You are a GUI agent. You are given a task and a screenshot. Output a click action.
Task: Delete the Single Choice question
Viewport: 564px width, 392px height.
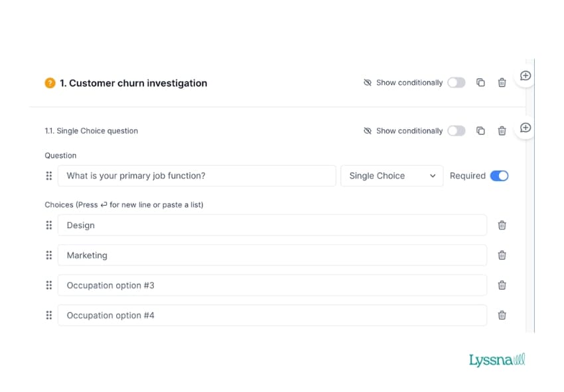pos(502,131)
